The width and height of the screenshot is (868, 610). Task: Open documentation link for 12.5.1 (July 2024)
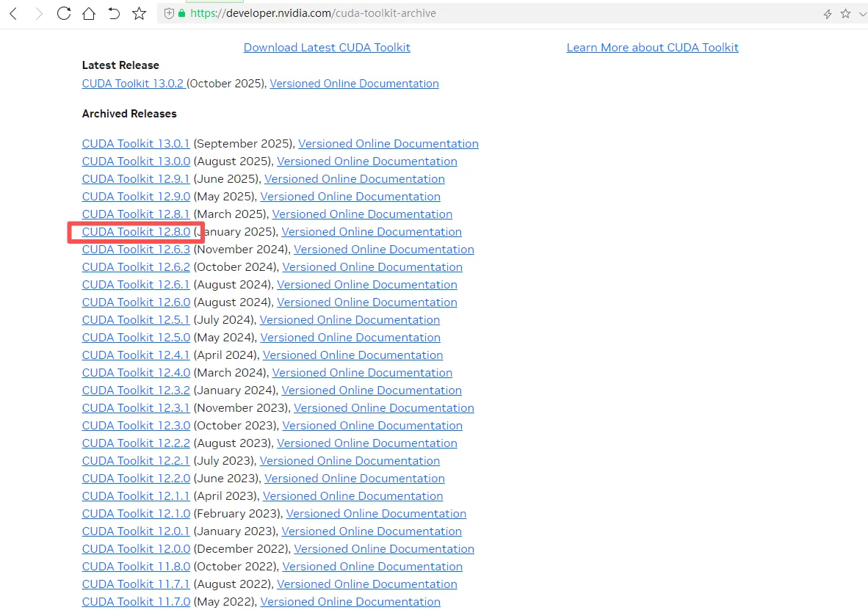tap(350, 320)
